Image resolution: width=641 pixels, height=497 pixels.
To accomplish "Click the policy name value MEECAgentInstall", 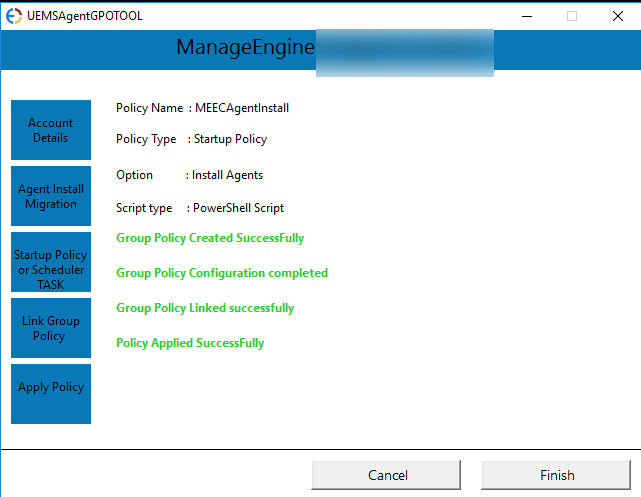I will [x=242, y=108].
